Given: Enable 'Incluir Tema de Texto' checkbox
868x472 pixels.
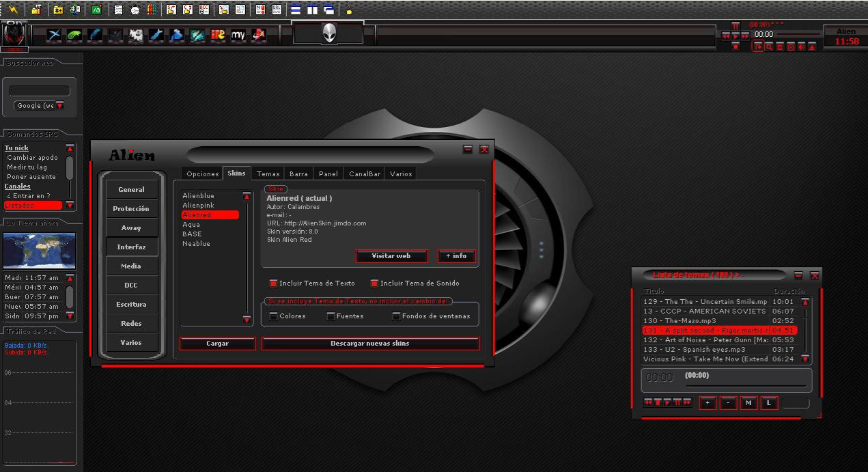Looking at the screenshot, I should pyautogui.click(x=273, y=283).
